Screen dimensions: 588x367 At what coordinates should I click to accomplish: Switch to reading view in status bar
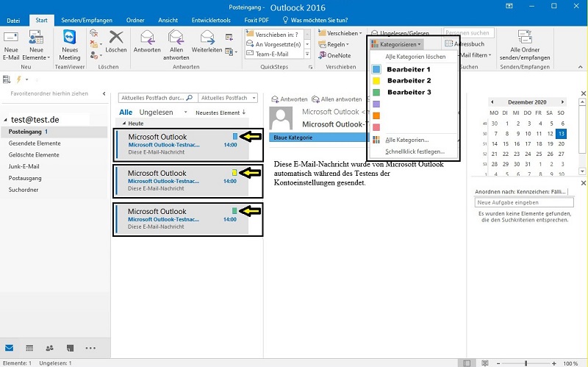coord(485,363)
